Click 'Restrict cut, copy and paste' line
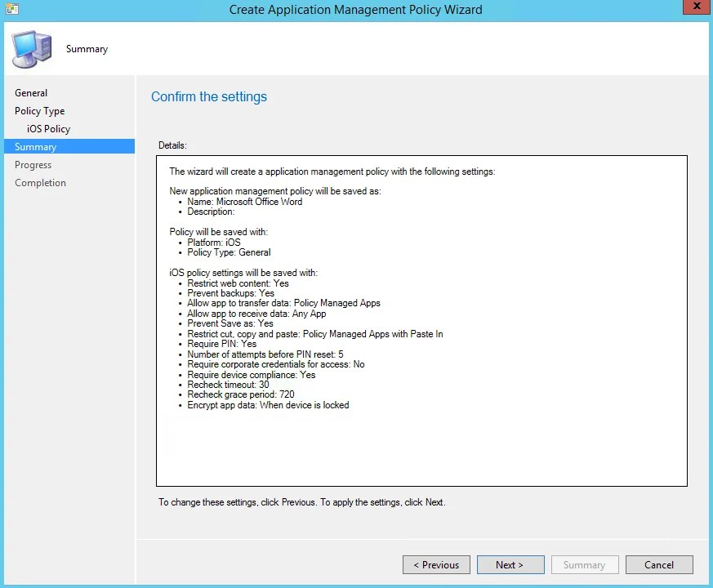Screen dimensions: 713x588 pyautogui.click(x=315, y=334)
